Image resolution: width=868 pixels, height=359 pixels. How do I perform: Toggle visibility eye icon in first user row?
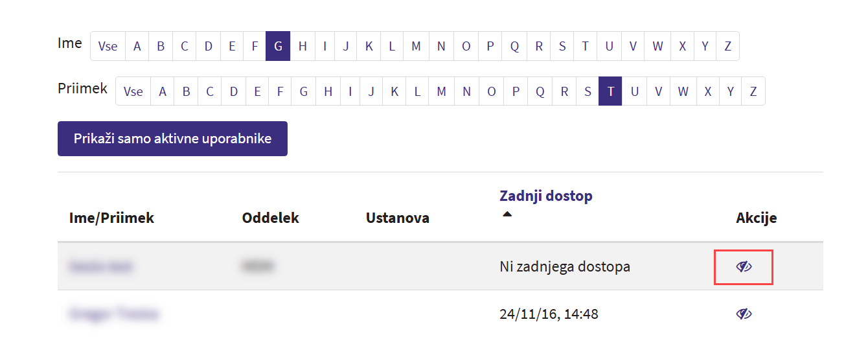coord(744,266)
